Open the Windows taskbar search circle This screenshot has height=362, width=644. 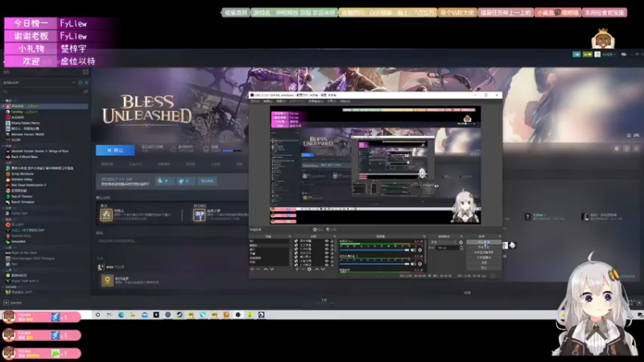97,315
